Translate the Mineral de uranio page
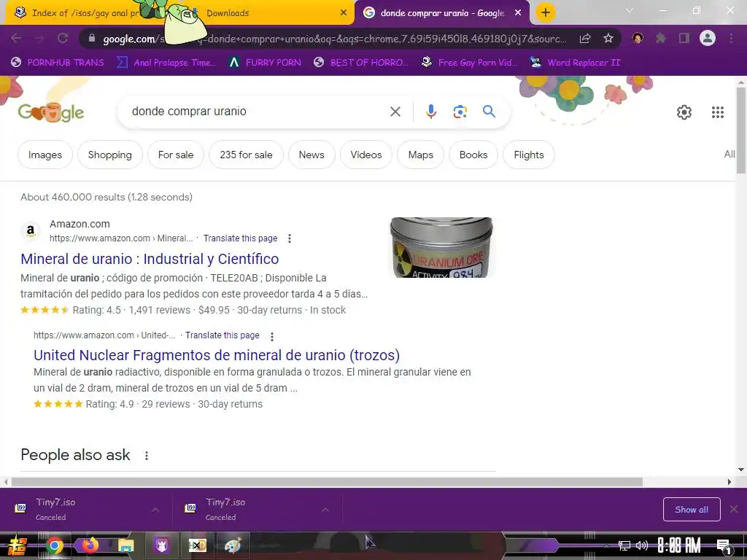Viewport: 747px width, 560px height. click(x=240, y=238)
